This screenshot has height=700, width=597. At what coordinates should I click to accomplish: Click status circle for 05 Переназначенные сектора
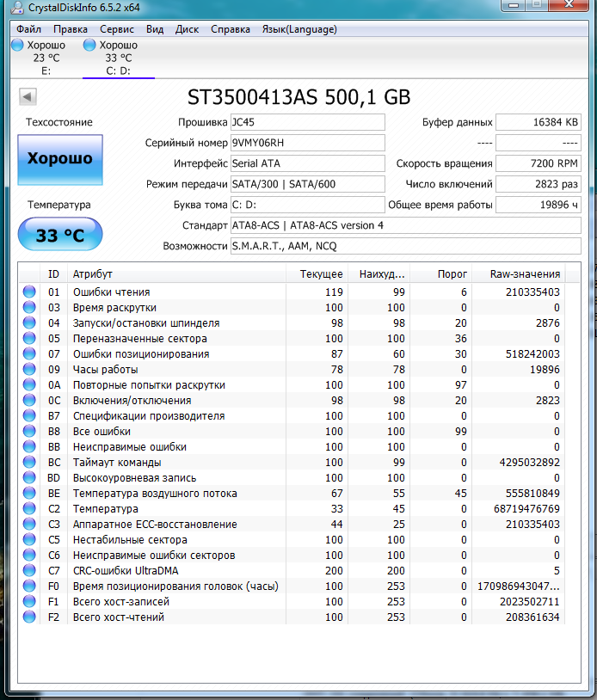click(29, 339)
